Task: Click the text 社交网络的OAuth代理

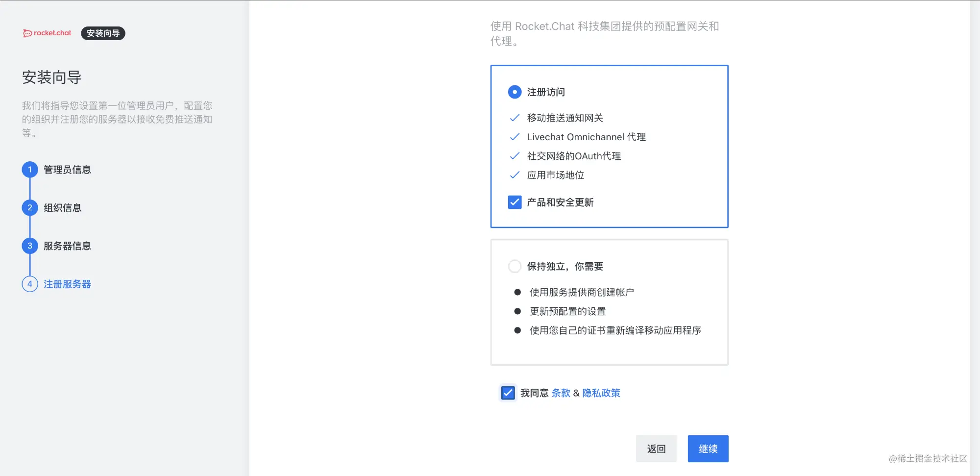Action: coord(574,156)
